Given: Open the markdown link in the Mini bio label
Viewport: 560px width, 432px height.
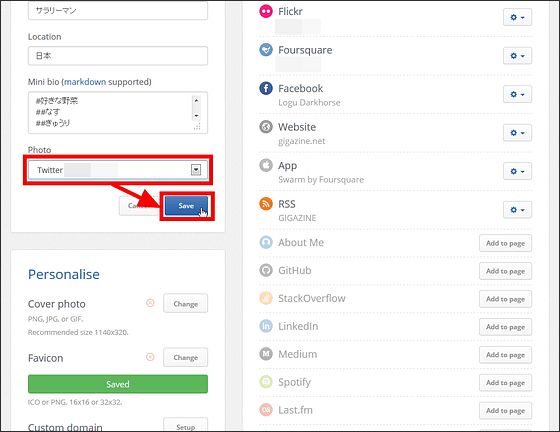Looking at the screenshot, I should coord(85,82).
